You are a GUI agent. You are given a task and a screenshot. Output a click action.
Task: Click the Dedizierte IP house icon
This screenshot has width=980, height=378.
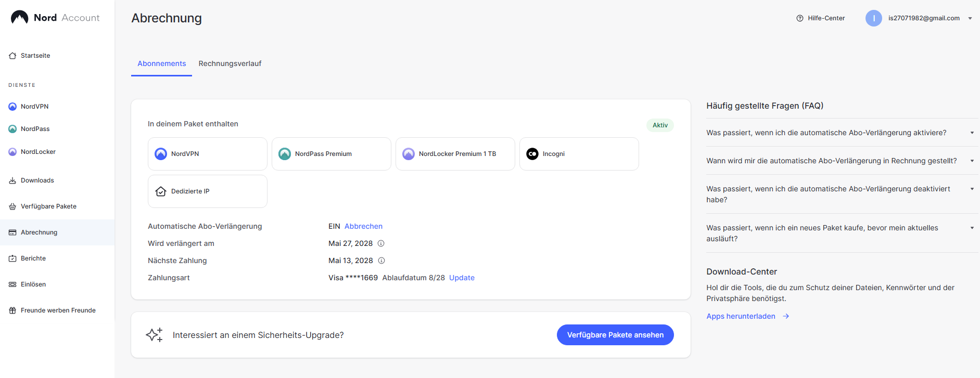point(161,191)
